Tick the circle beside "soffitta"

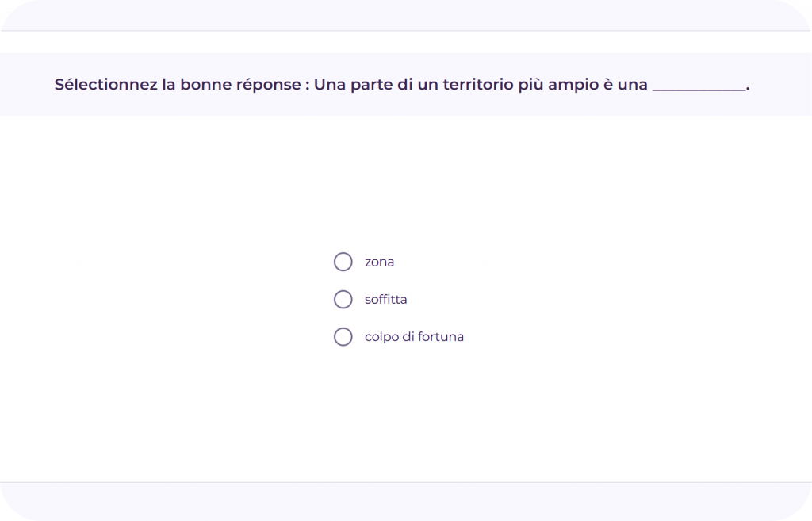pyautogui.click(x=343, y=300)
